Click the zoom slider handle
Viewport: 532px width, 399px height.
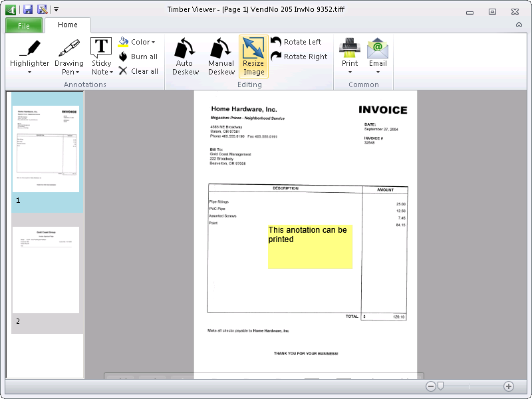440,386
